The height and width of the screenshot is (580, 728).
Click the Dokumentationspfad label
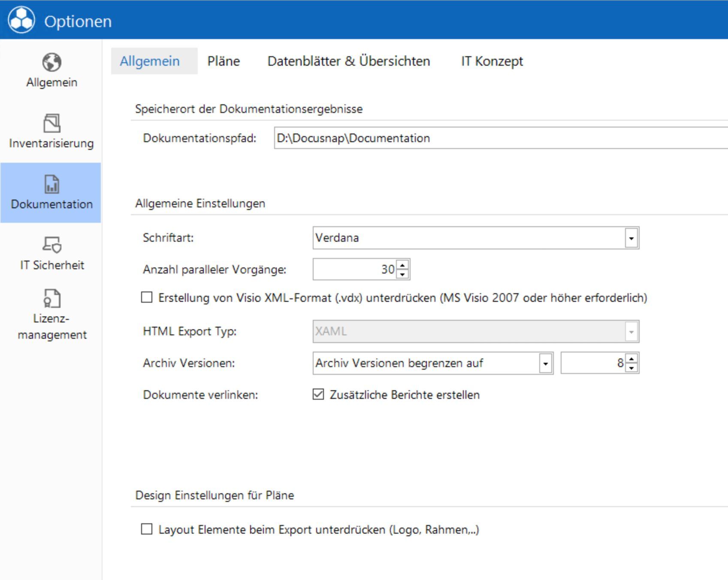(x=199, y=138)
